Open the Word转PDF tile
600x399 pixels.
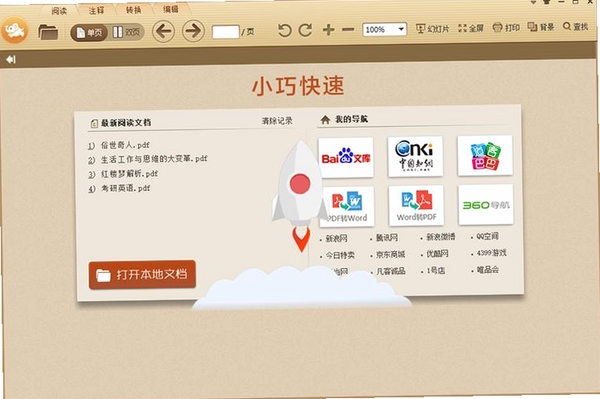pyautogui.click(x=416, y=205)
